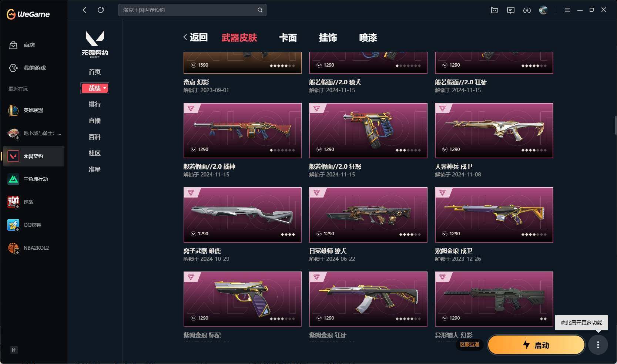
Task: Open the WeGame store icon
Action: point(13,45)
